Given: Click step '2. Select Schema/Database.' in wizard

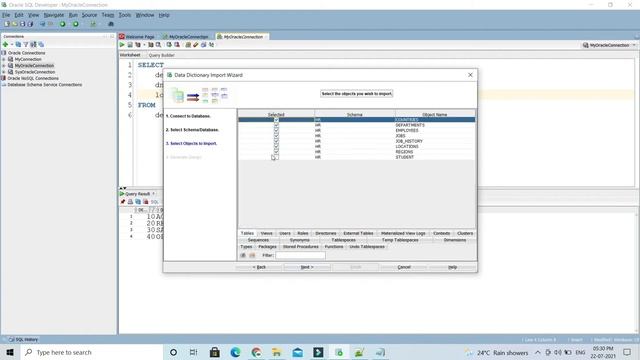Looking at the screenshot, I should (x=192, y=130).
